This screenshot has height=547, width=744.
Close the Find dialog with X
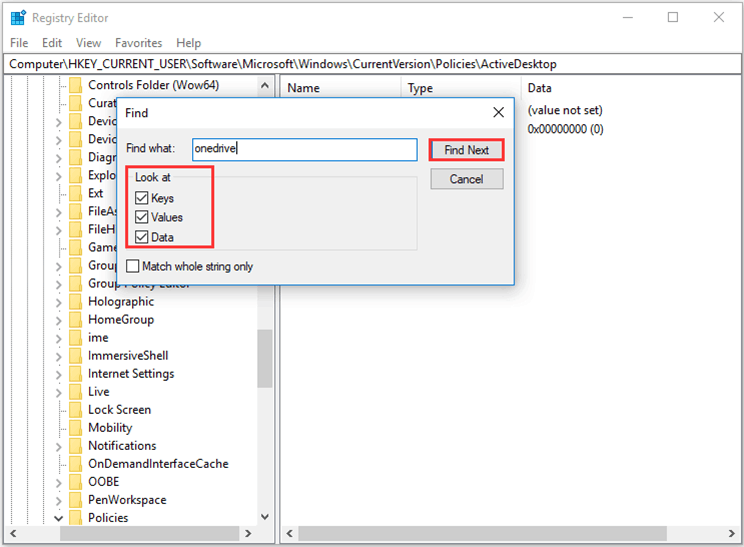(498, 112)
